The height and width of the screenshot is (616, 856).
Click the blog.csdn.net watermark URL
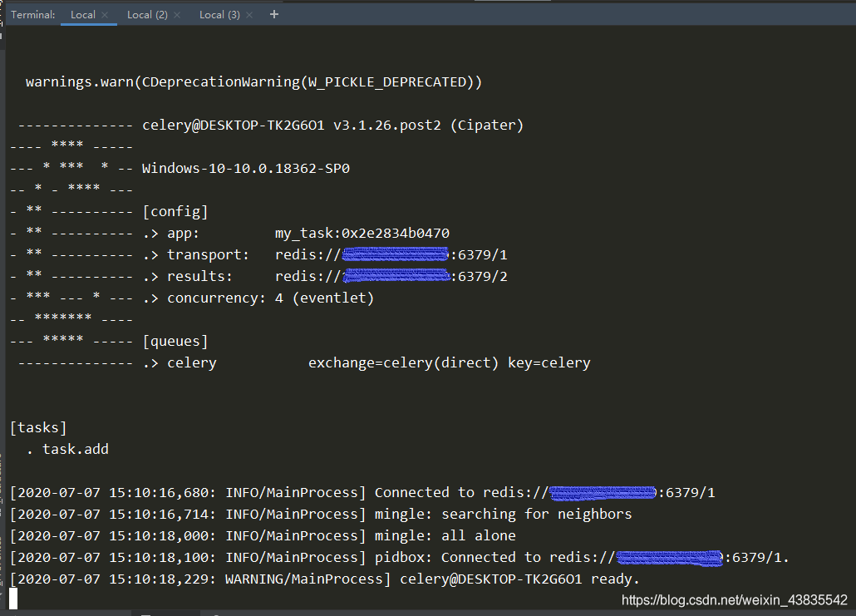pos(735,599)
